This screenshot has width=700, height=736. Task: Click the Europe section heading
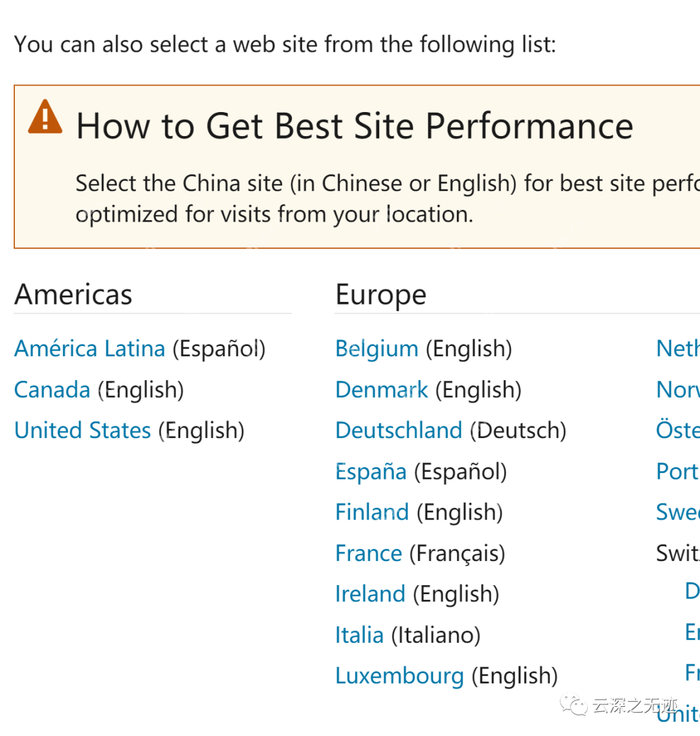point(380,294)
